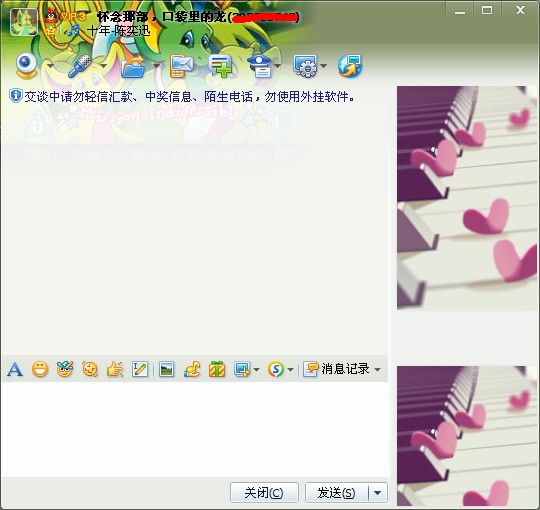Create discussion group with green plus icon
Image resolution: width=540 pixels, height=510 pixels.
coord(220,66)
